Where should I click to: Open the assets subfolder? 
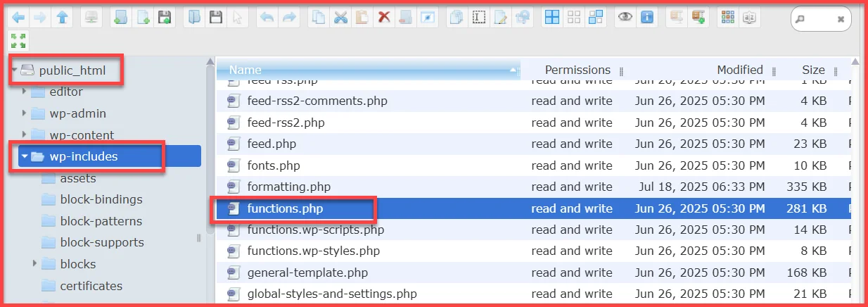(x=78, y=178)
